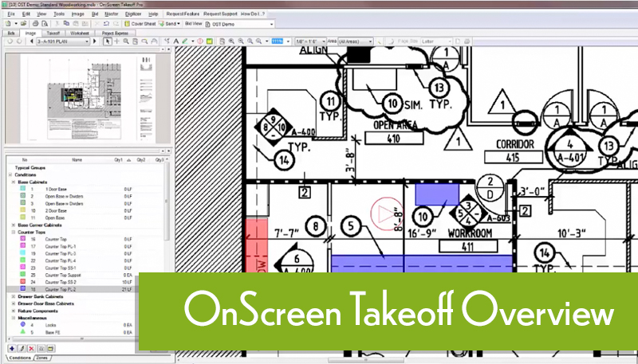Switch to the Zones tab
The width and height of the screenshot is (638, 364).
42,358
